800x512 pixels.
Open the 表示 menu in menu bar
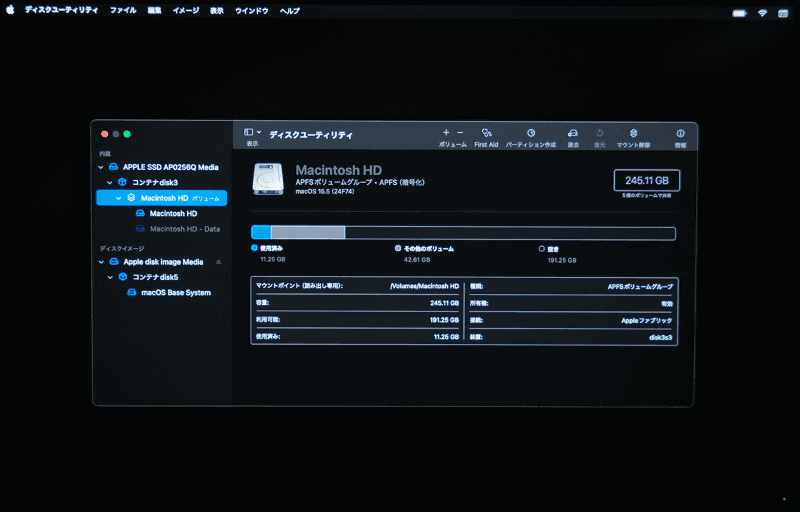[x=217, y=10]
